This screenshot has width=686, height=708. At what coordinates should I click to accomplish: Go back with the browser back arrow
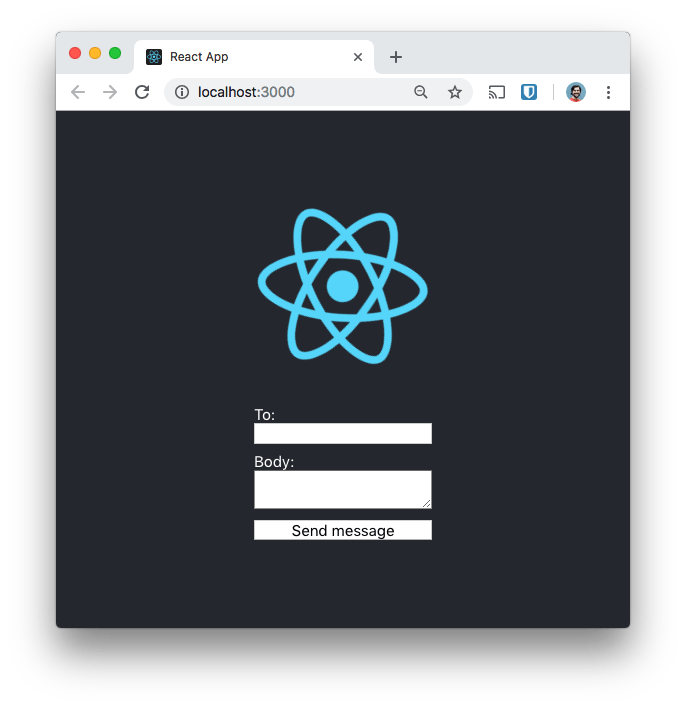(x=78, y=92)
